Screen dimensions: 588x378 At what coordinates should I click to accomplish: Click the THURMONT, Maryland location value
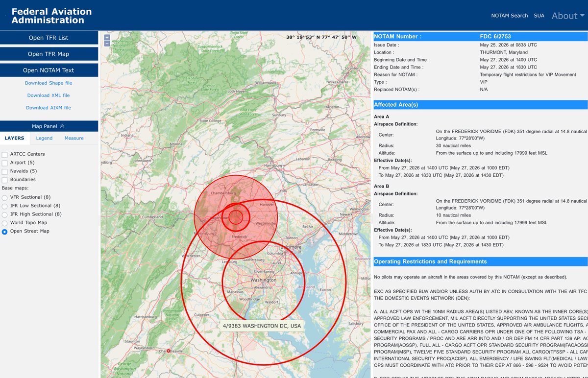pos(504,52)
